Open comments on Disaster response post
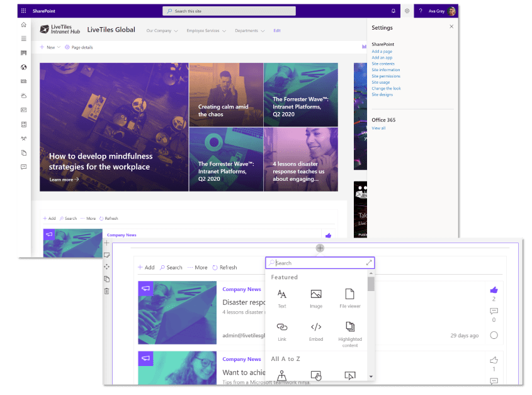 click(494, 311)
